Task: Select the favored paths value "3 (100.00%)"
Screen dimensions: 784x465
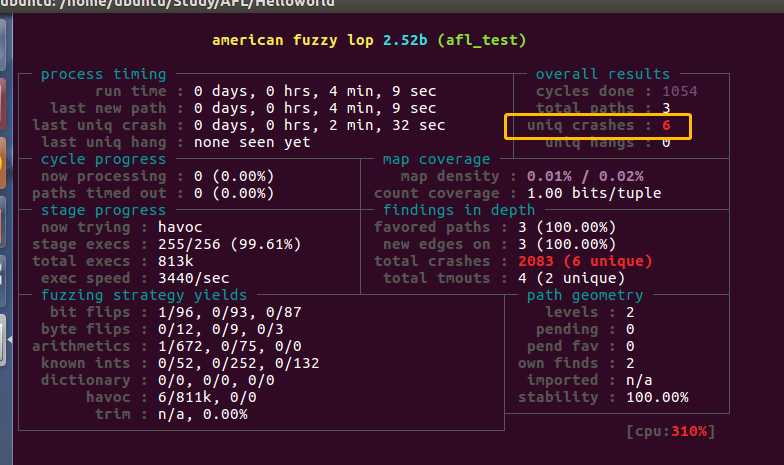Action: coord(567,227)
